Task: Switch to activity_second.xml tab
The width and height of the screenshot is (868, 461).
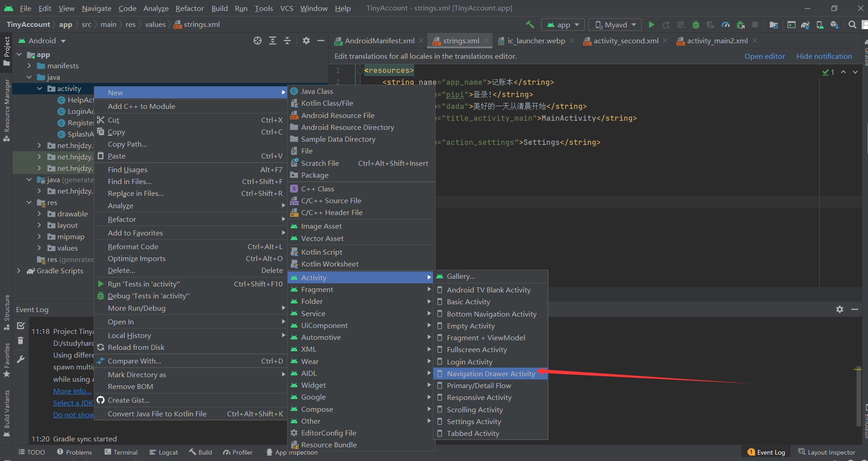Action: (x=626, y=41)
